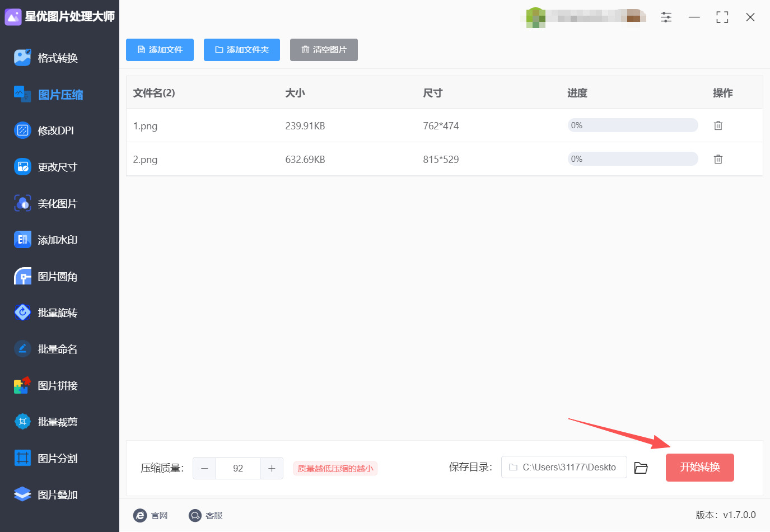Increase compression quality with plus button
770x532 pixels.
click(x=272, y=468)
